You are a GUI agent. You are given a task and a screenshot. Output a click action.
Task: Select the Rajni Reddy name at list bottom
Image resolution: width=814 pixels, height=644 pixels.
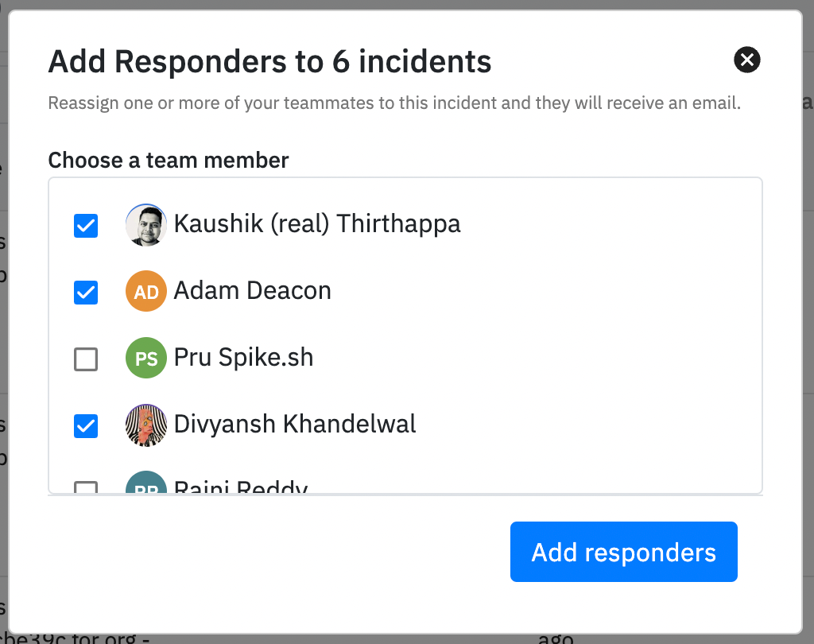[241, 487]
